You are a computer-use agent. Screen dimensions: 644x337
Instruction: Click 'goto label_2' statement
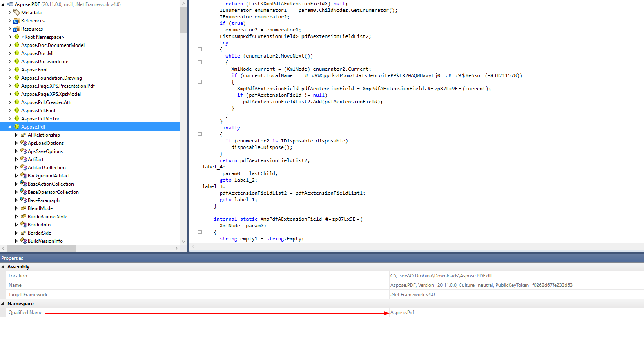[238, 180]
